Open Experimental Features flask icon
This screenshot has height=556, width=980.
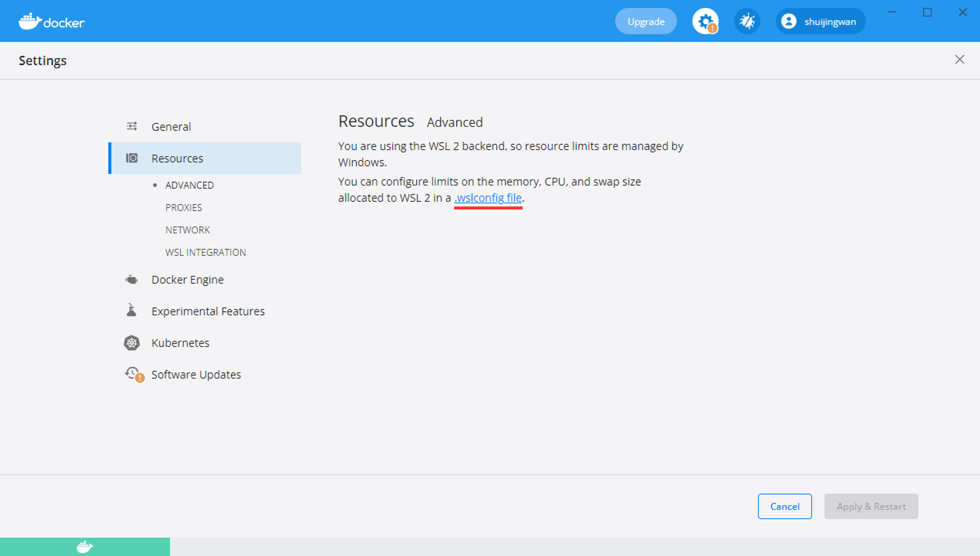coord(132,311)
